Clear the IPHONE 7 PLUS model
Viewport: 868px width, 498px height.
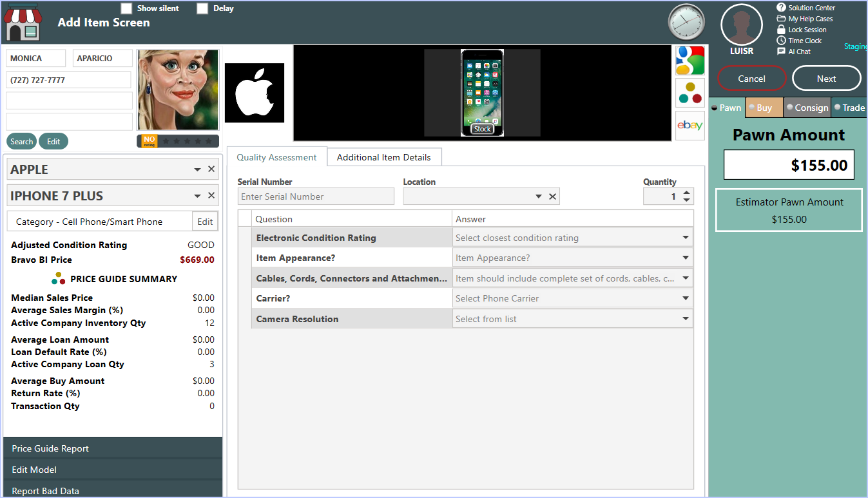click(x=211, y=196)
